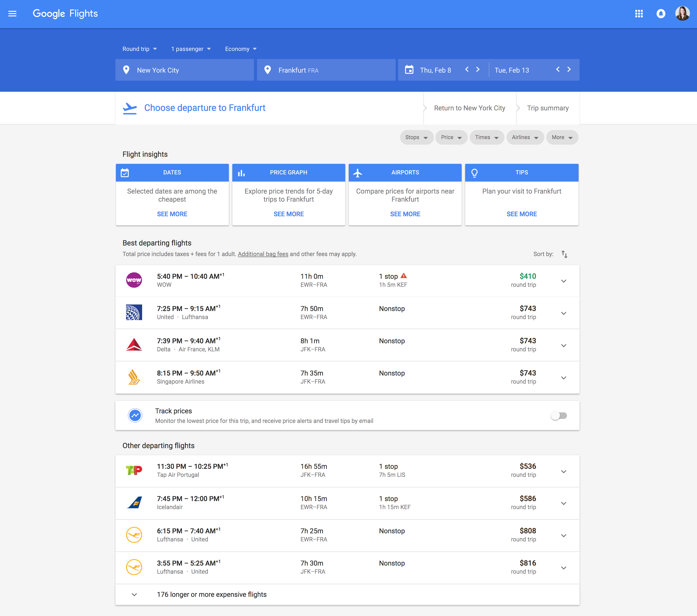Click the sort order arrows icon
This screenshot has width=697, height=616.
click(564, 254)
